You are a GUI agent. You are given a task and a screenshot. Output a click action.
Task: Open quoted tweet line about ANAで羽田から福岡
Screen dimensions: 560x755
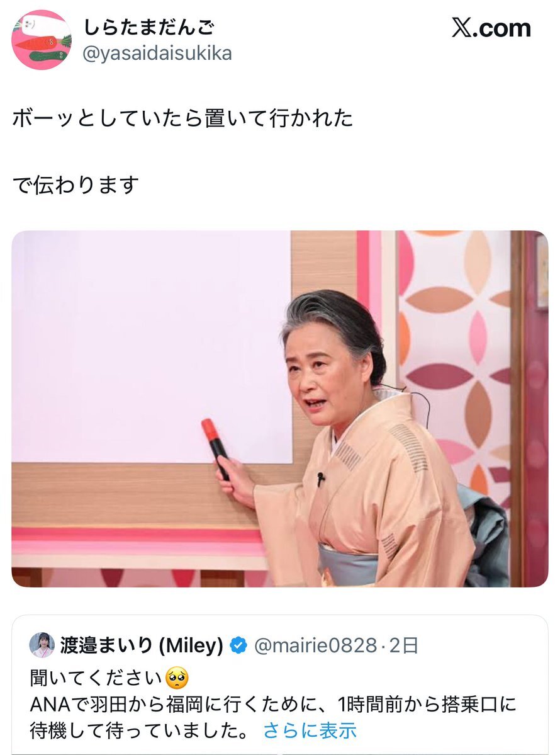[x=273, y=705]
